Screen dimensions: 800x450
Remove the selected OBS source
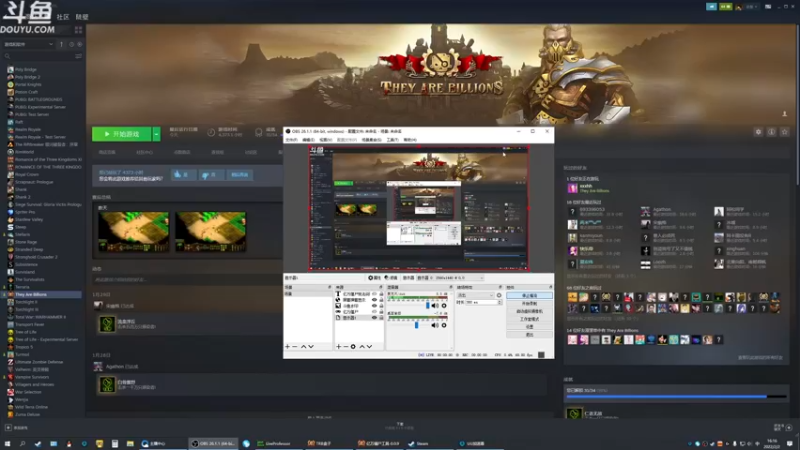coord(345,346)
